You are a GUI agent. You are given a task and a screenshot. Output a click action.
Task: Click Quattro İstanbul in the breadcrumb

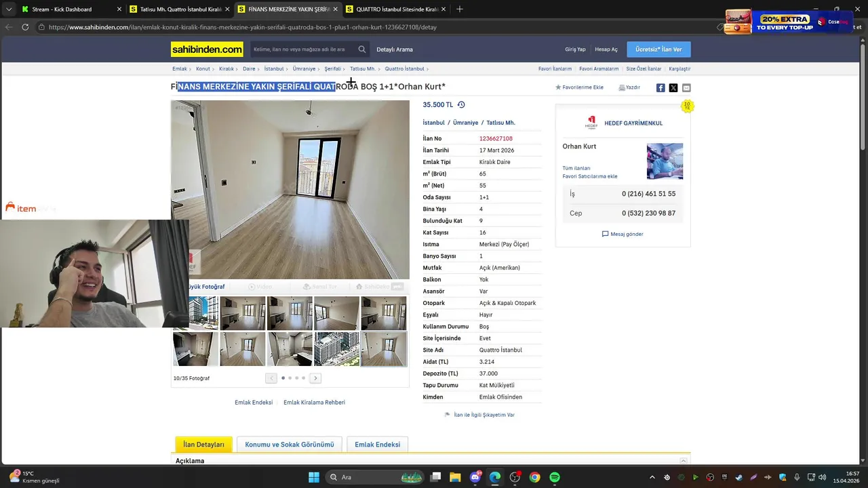[x=404, y=69]
